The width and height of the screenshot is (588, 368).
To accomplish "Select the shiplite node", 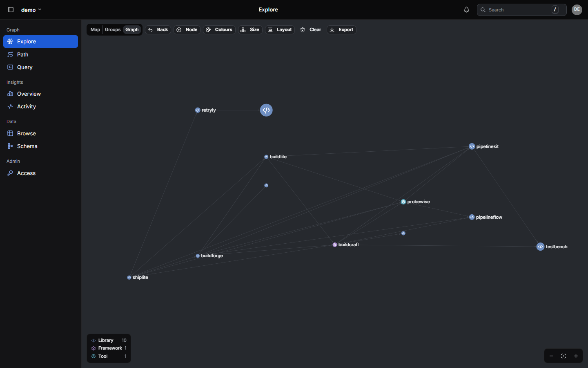I will click(129, 277).
